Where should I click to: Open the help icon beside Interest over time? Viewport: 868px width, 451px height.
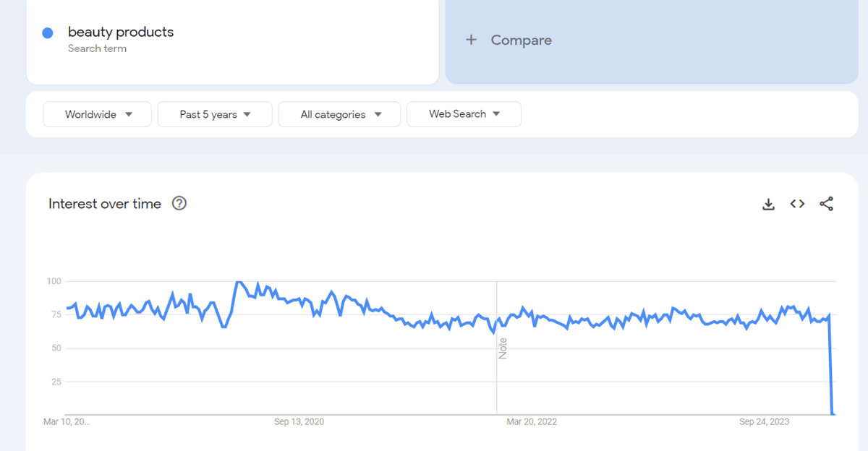click(x=179, y=203)
